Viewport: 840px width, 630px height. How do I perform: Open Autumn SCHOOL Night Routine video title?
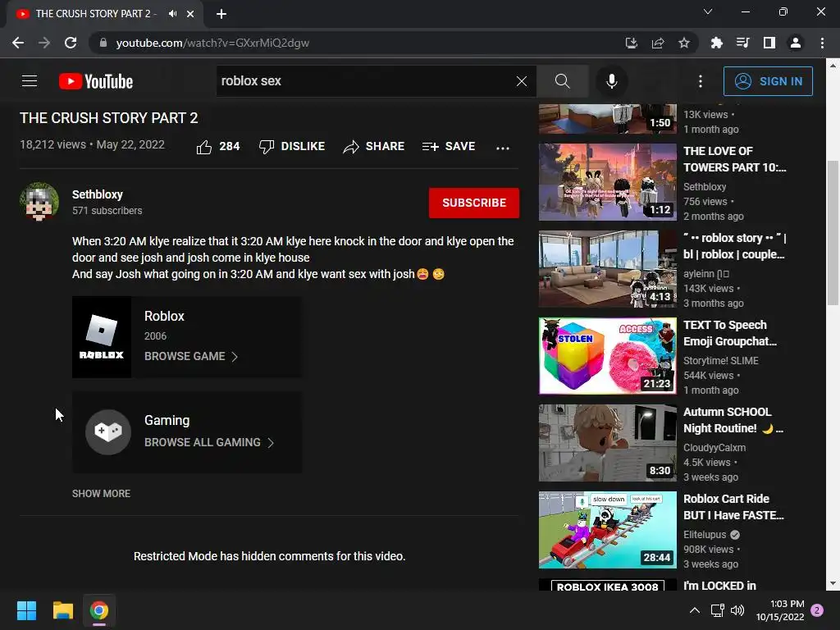coord(733,420)
